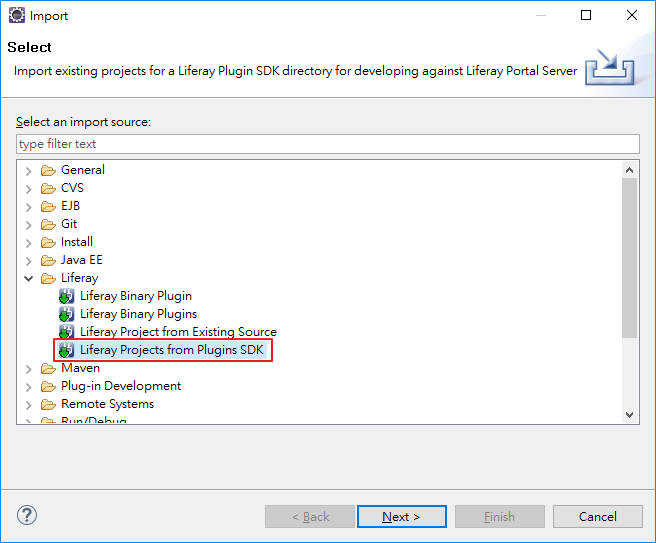Click the Java EE folder icon
The width and height of the screenshot is (656, 543).
[x=48, y=260]
